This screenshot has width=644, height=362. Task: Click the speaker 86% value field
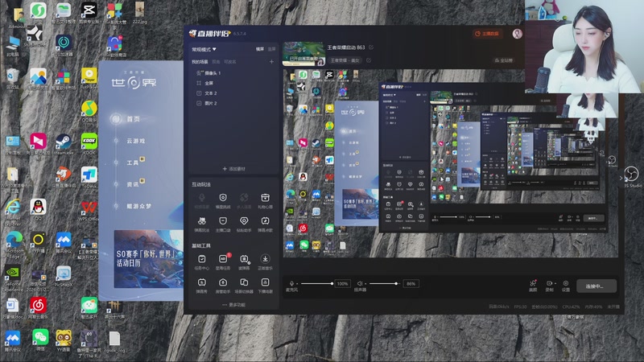[411, 284]
